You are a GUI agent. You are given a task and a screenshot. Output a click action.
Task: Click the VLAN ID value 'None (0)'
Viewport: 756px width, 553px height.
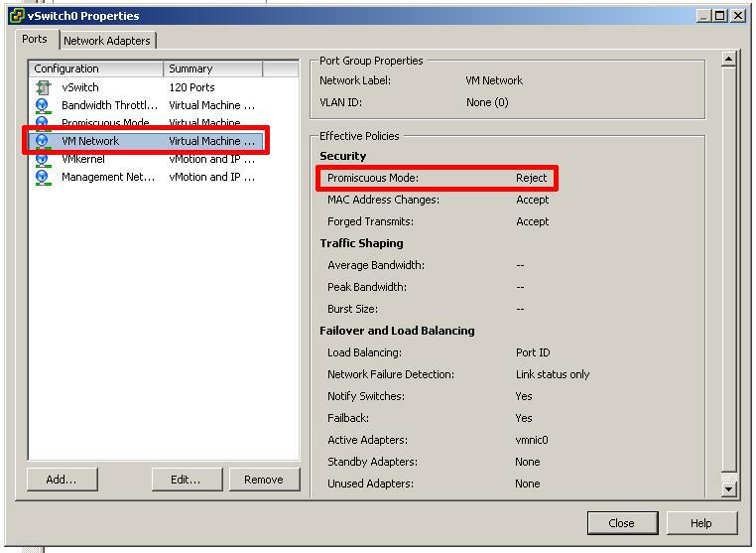(487, 102)
